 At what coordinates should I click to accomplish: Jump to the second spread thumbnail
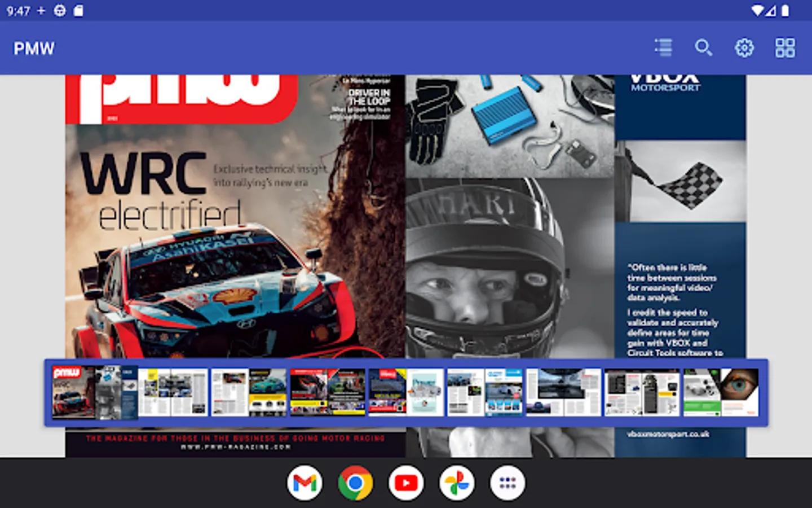(173, 392)
